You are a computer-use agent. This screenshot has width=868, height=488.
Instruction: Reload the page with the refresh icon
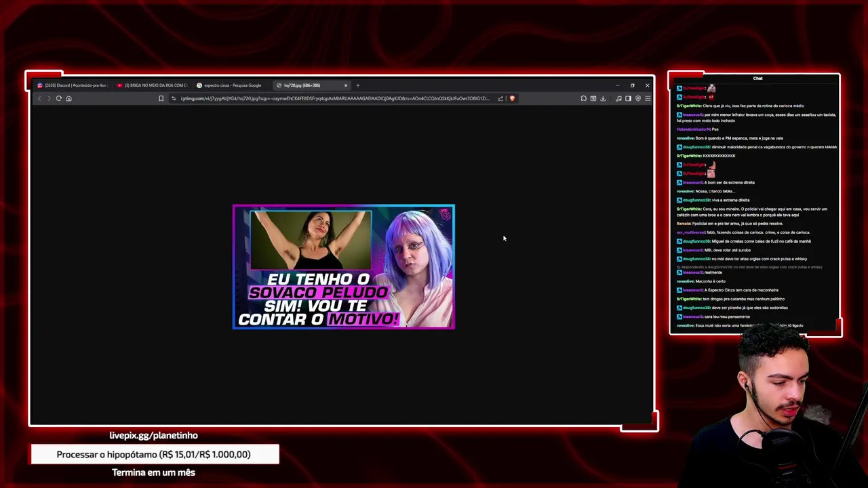pyautogui.click(x=59, y=98)
